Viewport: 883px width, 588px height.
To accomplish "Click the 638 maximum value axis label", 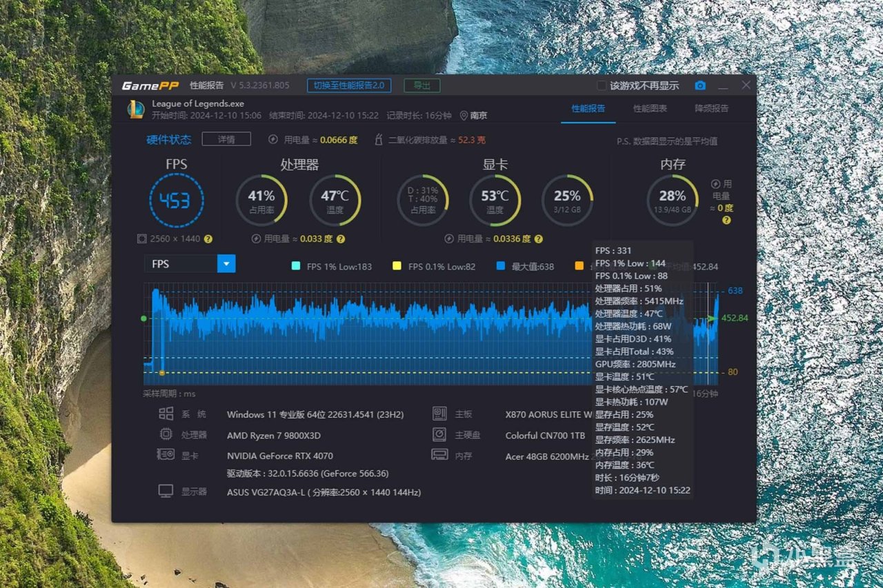I will 735,291.
